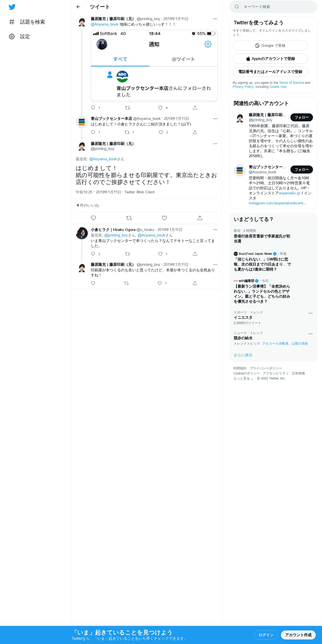Like the 地味にめっちゃ嬉しいっす tweet
The width and height of the screenshot is (322, 644).
(x=160, y=108)
